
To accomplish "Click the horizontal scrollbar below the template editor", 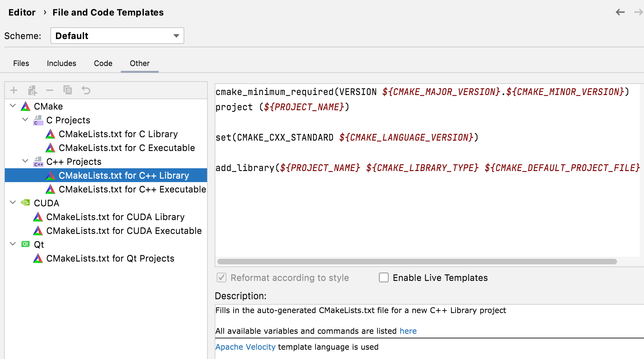I will (414, 262).
